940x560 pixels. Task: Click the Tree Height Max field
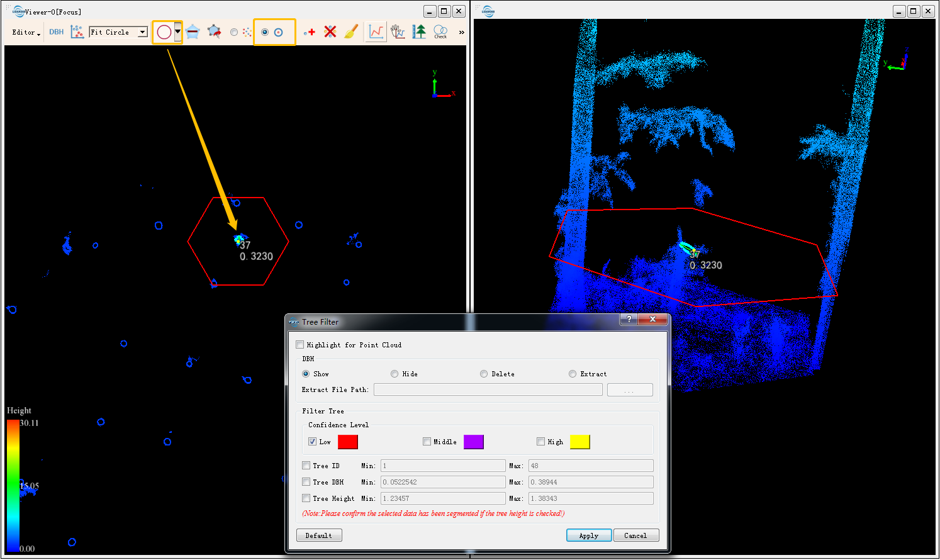pyautogui.click(x=591, y=498)
